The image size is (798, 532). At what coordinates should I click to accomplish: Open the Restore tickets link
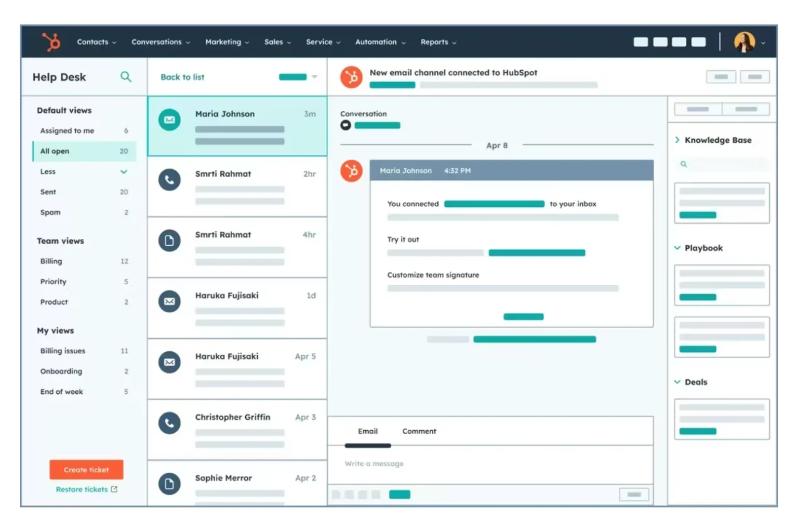[x=82, y=489]
